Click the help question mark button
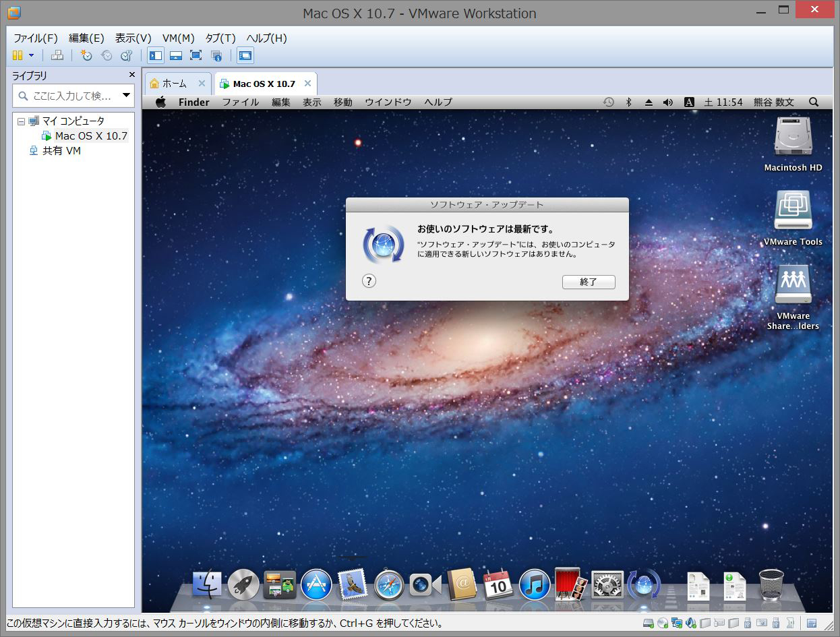 [369, 281]
